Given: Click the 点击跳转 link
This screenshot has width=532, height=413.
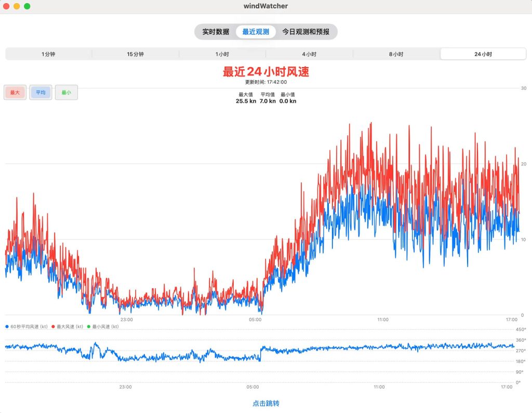Looking at the screenshot, I should coord(266,403).
